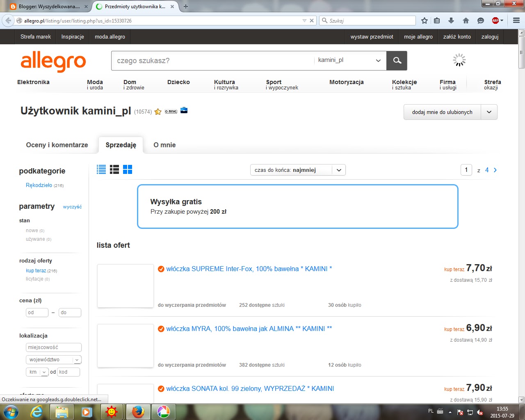525x420 pixels.
Task: Click the price 'od' field
Action: pos(37,313)
